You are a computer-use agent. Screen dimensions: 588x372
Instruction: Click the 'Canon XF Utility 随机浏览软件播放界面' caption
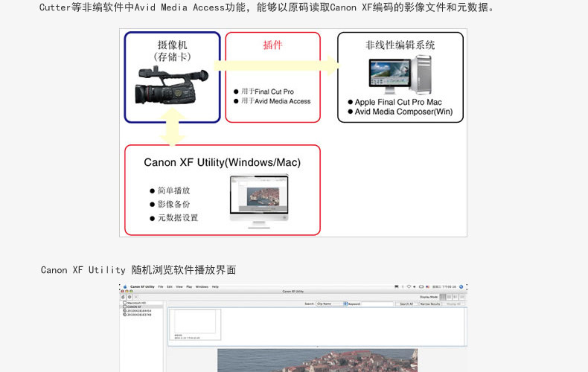(x=138, y=270)
